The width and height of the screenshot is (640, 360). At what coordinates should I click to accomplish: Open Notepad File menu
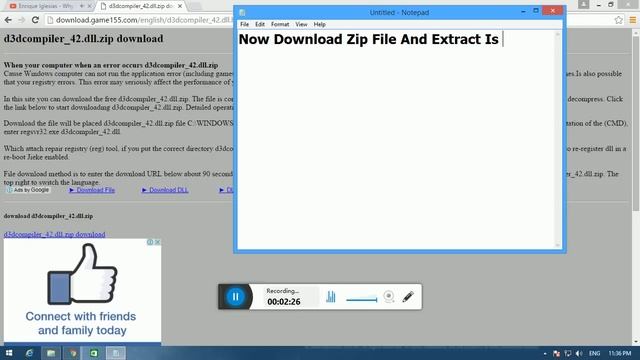pyautogui.click(x=244, y=24)
